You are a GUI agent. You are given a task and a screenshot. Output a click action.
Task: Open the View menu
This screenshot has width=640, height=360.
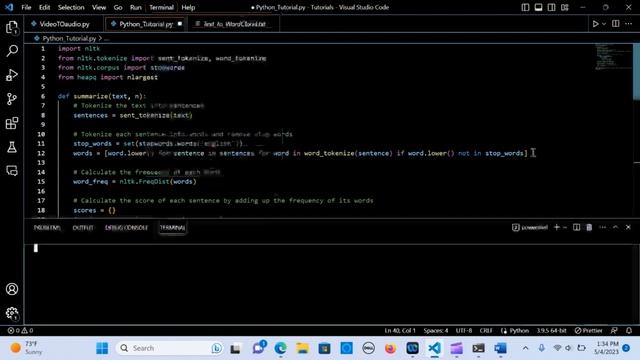pos(99,7)
